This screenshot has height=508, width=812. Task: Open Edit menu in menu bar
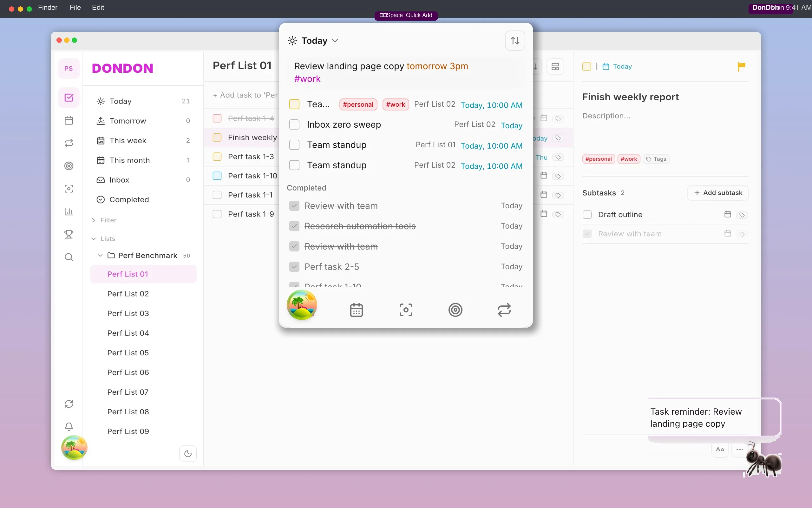[98, 7]
